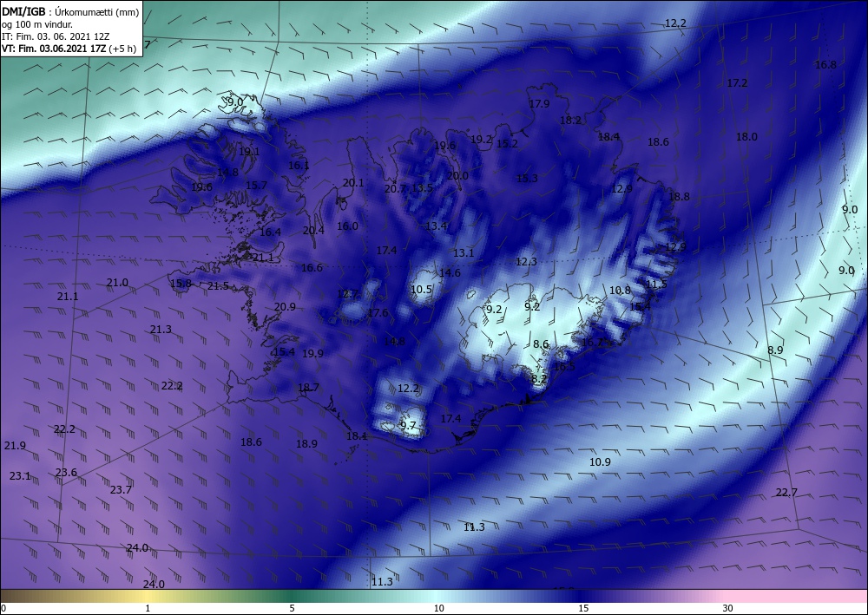Click the map value 16.0

coord(348,226)
